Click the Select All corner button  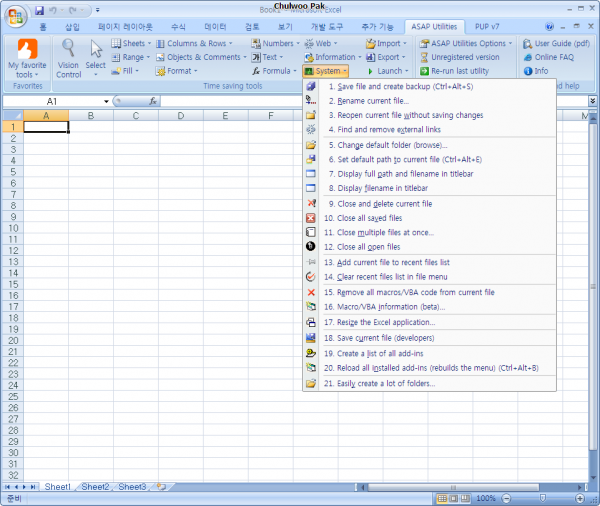13,116
